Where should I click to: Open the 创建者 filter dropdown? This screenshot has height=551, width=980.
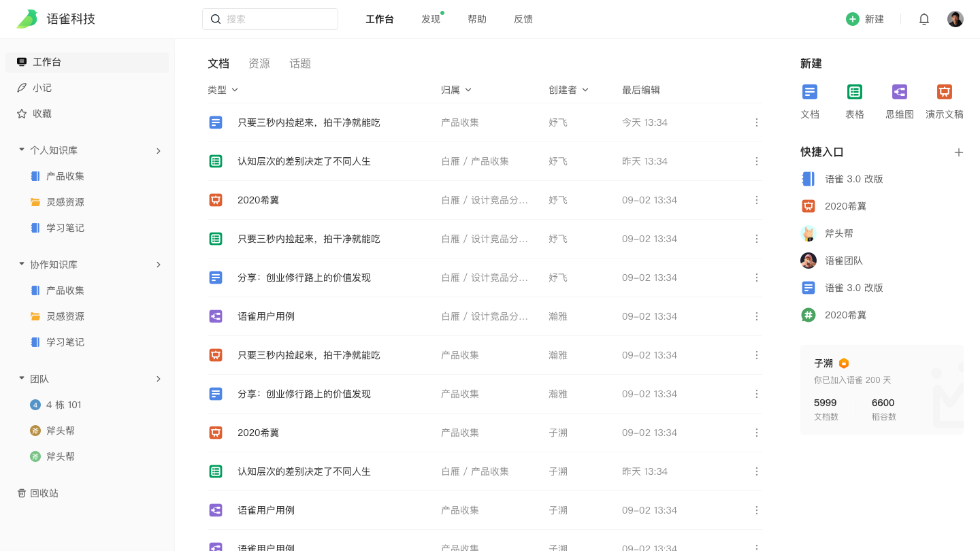568,90
